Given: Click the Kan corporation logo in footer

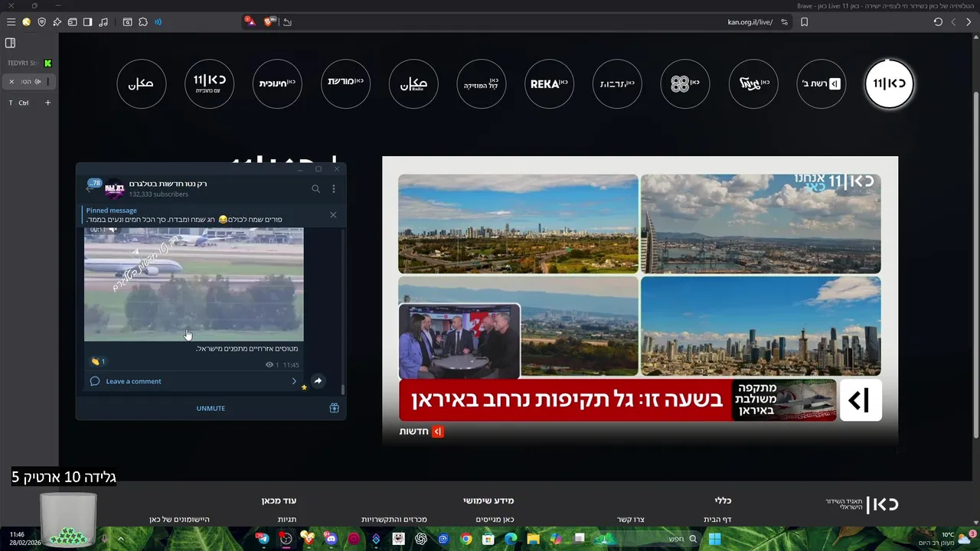Looking at the screenshot, I should coord(862,504).
